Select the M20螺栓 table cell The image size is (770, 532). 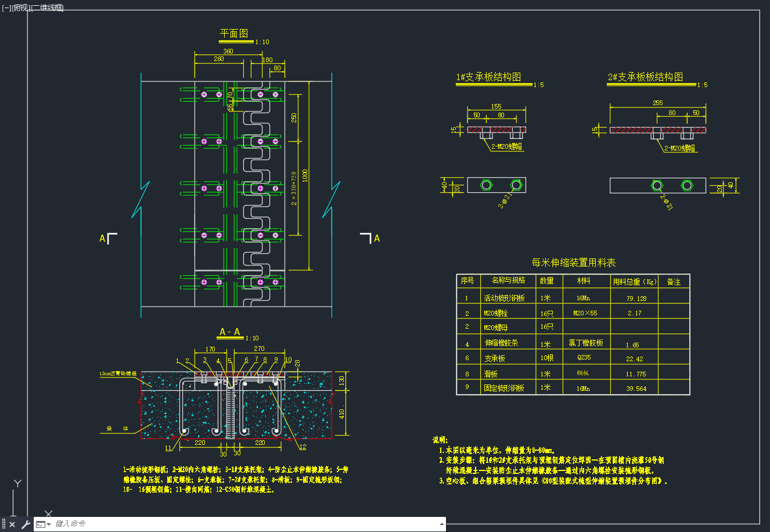495,313
